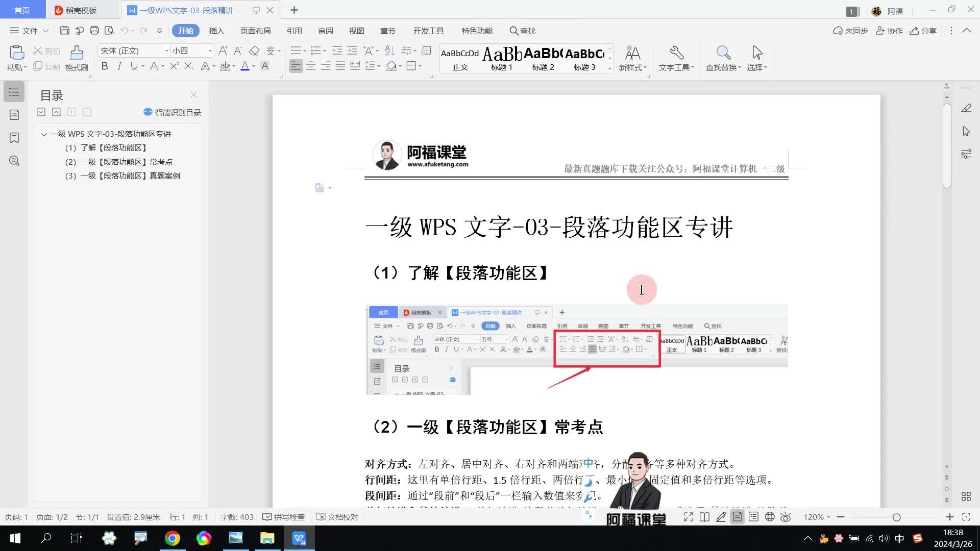
Task: Open Chrome from the Windows taskbar
Action: (172, 538)
